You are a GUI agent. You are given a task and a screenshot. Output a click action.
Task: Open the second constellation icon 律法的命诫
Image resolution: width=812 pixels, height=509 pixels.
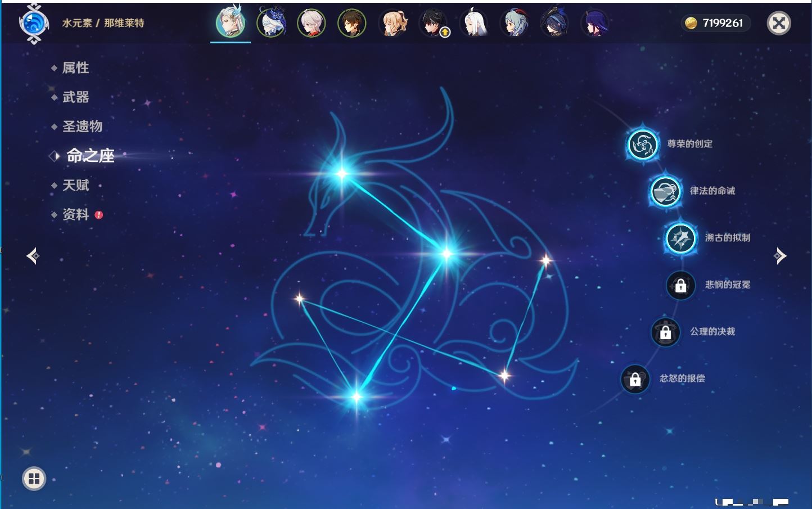[665, 191]
